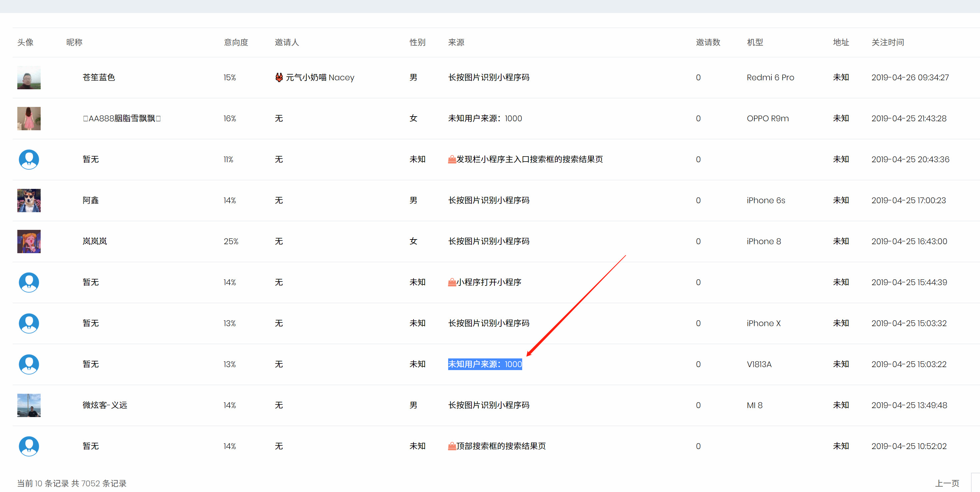Image resolution: width=980 pixels, height=492 pixels.
Task: Click follow time 2019-04-25 16:43:00
Action: click(x=909, y=242)
